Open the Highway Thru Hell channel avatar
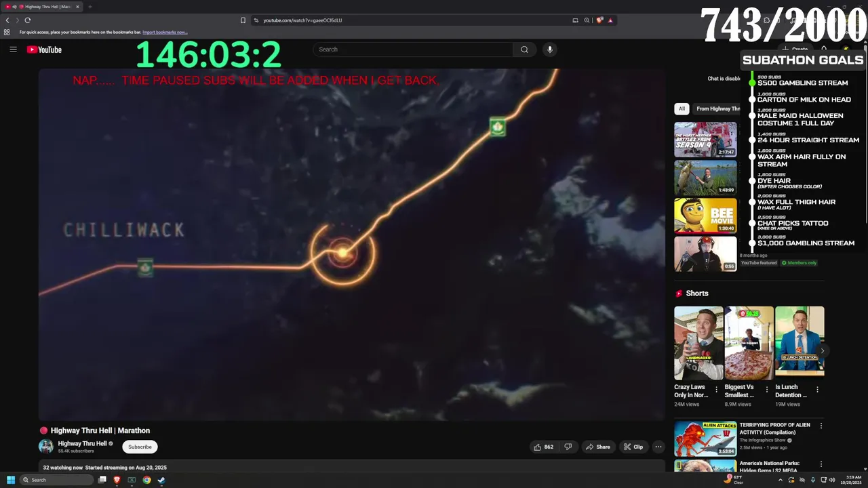Viewport: 868px width, 488px height. [x=46, y=446]
